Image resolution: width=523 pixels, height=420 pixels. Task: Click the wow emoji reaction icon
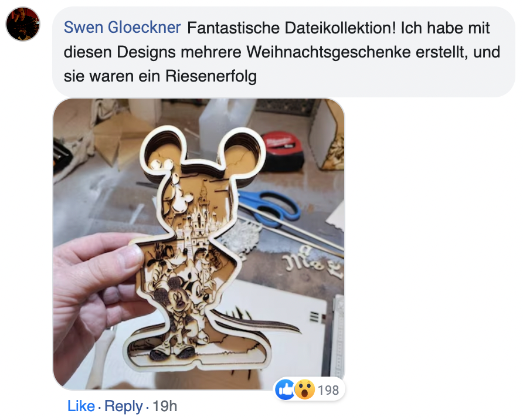(x=304, y=389)
